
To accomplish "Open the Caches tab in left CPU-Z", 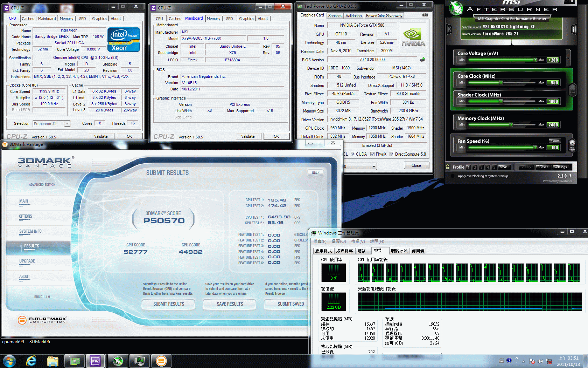I will click(28, 19).
